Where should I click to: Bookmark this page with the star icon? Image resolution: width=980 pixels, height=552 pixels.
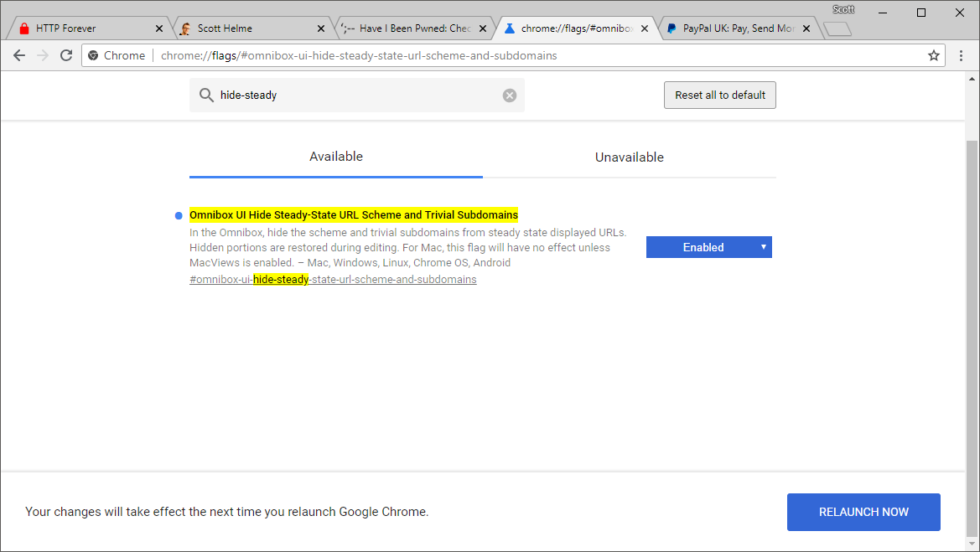(x=933, y=56)
